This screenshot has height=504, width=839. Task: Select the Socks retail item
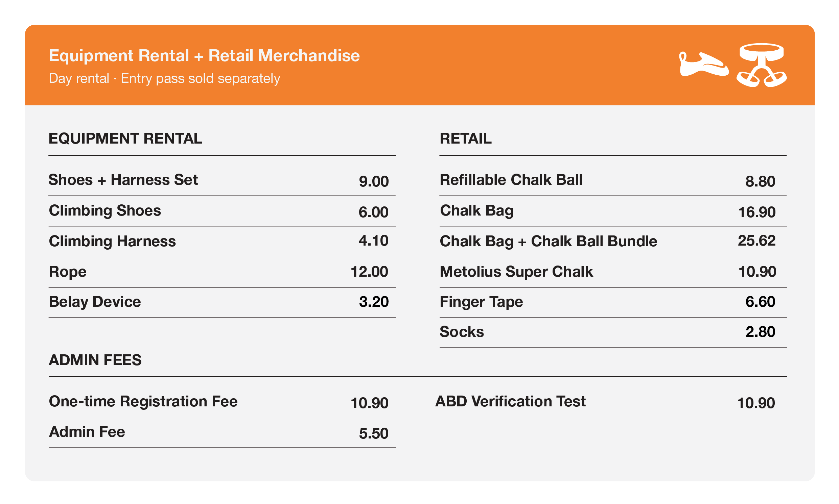tap(613, 332)
